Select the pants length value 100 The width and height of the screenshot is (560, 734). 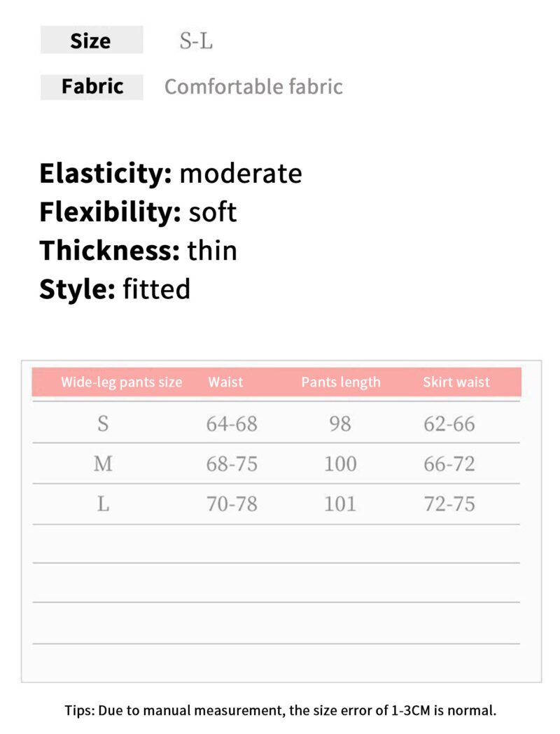coord(340,464)
